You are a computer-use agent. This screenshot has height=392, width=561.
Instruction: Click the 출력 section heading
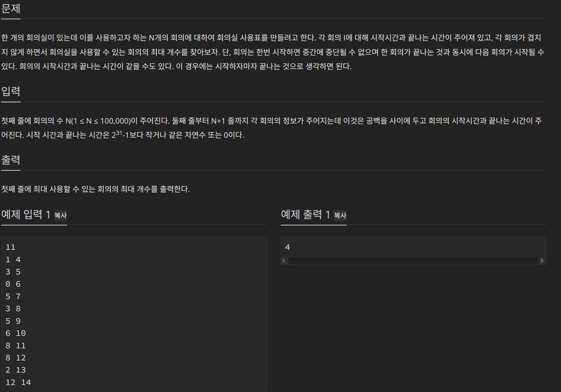point(11,160)
